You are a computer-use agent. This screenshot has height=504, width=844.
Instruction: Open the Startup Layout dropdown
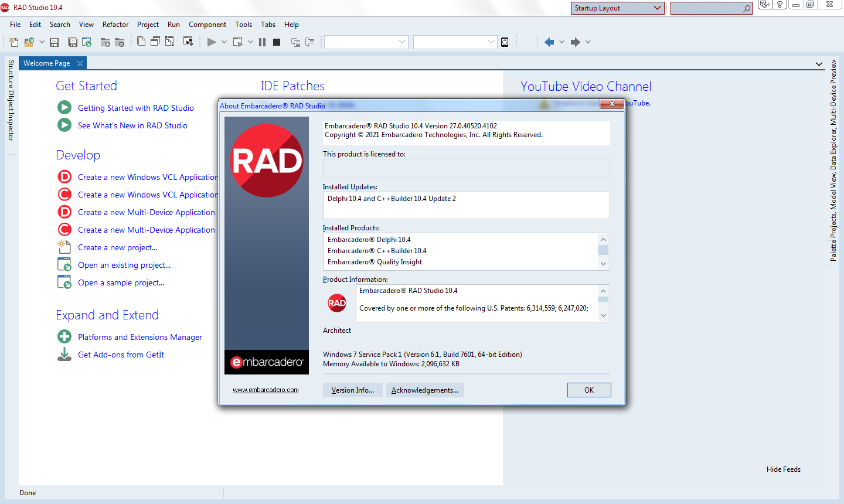tap(617, 8)
